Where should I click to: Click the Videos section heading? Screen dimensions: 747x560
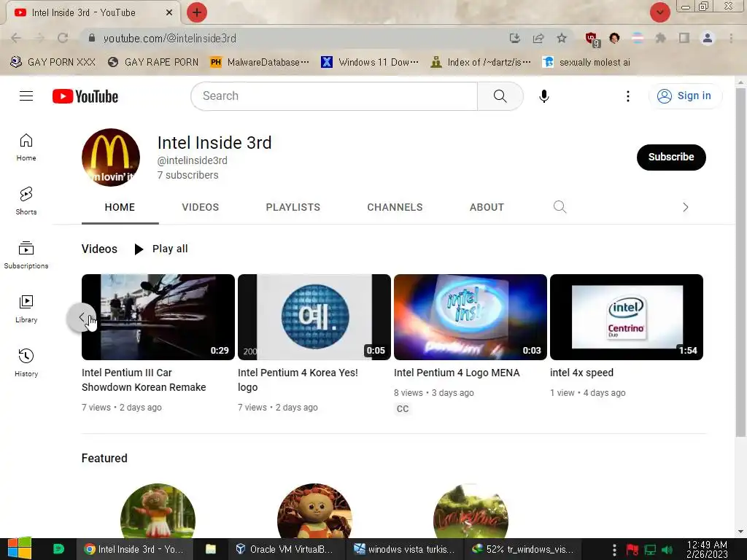99,249
